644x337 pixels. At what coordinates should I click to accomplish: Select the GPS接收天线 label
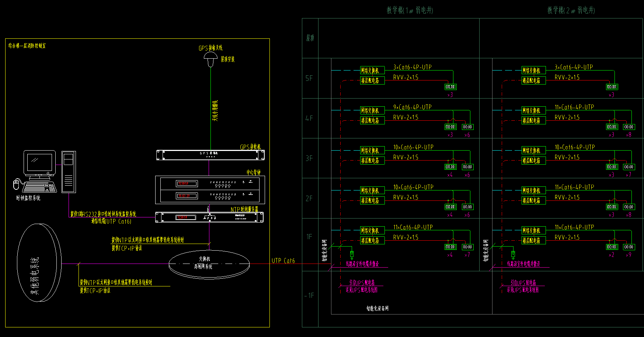click(x=210, y=48)
